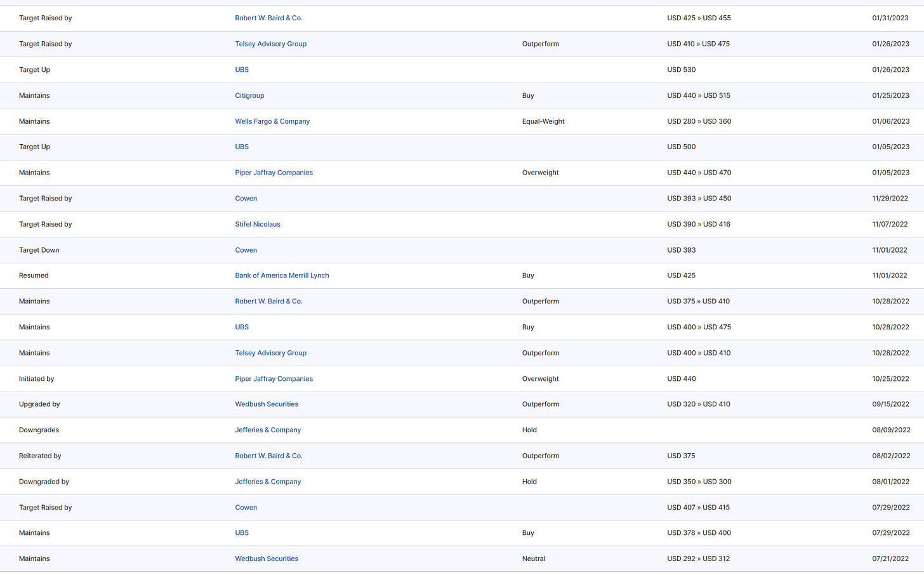Open Piper Jaffray Companies link dated 01/05/2023
924x575 pixels.
274,173
